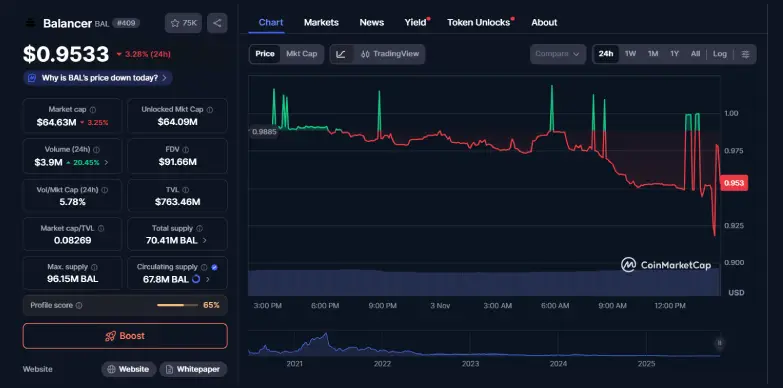Select the Price chart toggle

pyautogui.click(x=265, y=54)
